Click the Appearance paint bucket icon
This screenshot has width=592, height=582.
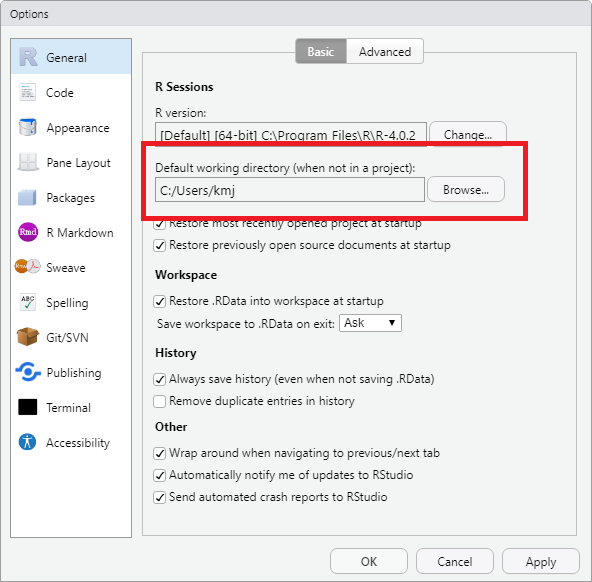28,127
